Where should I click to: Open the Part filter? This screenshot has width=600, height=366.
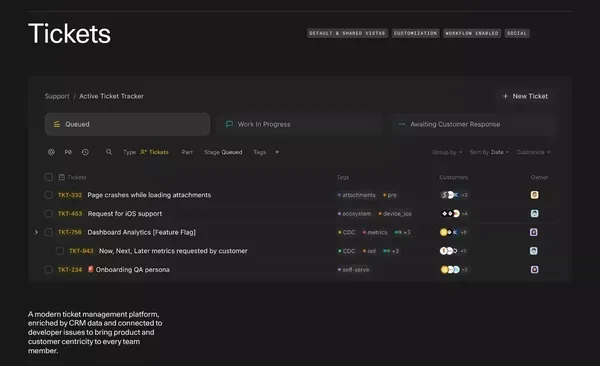coord(187,152)
